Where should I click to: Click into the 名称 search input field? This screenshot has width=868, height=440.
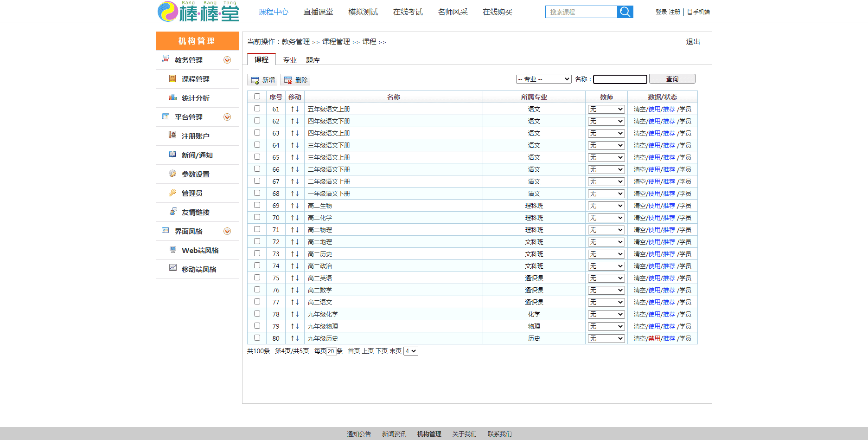(620, 79)
